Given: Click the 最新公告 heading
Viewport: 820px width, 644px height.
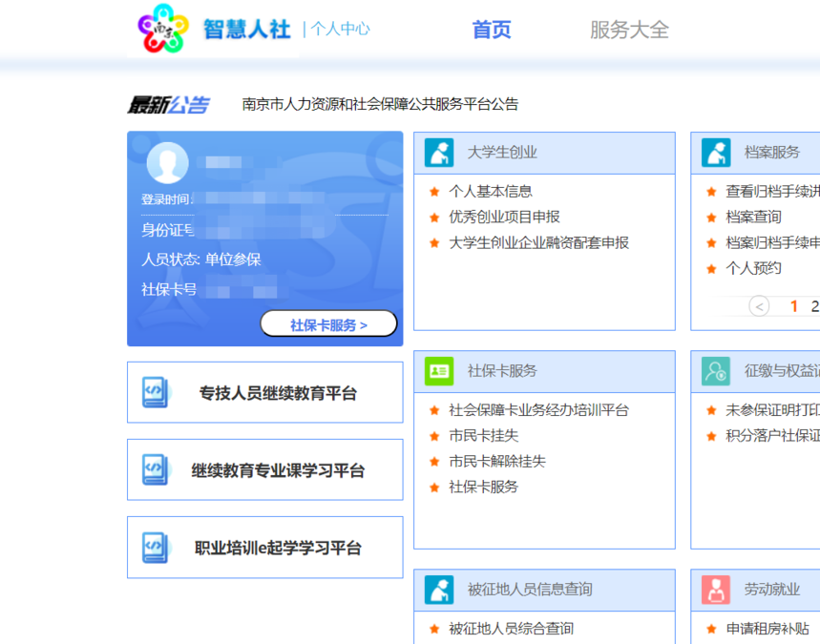Looking at the screenshot, I should click(x=168, y=105).
